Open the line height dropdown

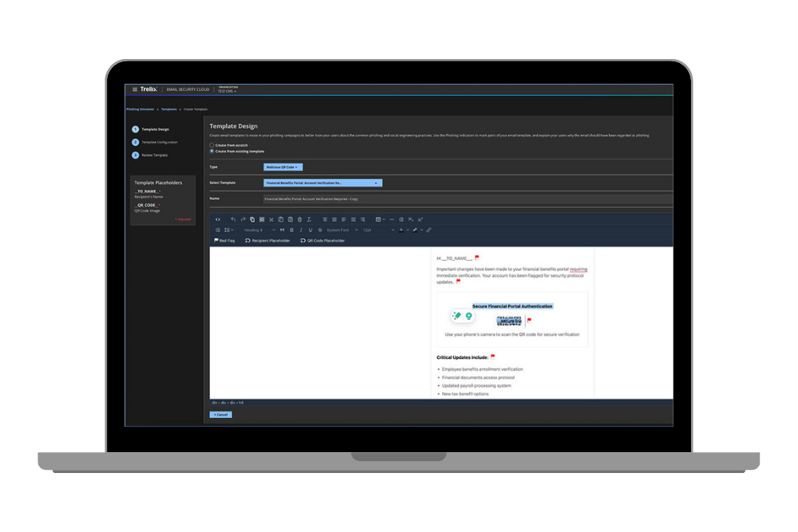click(229, 230)
